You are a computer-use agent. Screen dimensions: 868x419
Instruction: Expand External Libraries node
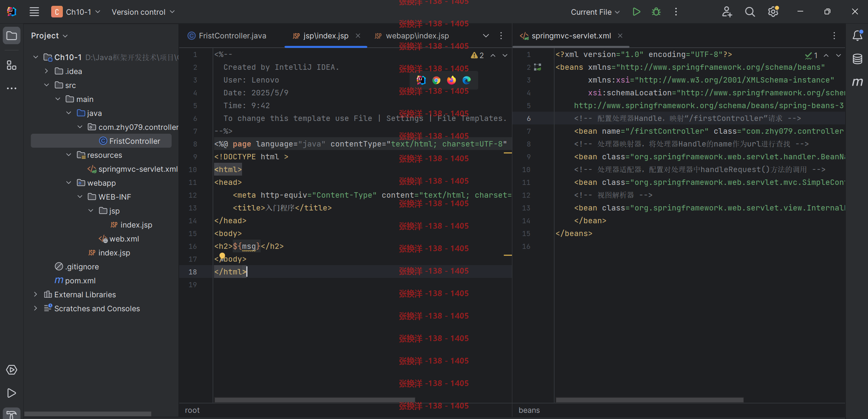[36, 295]
